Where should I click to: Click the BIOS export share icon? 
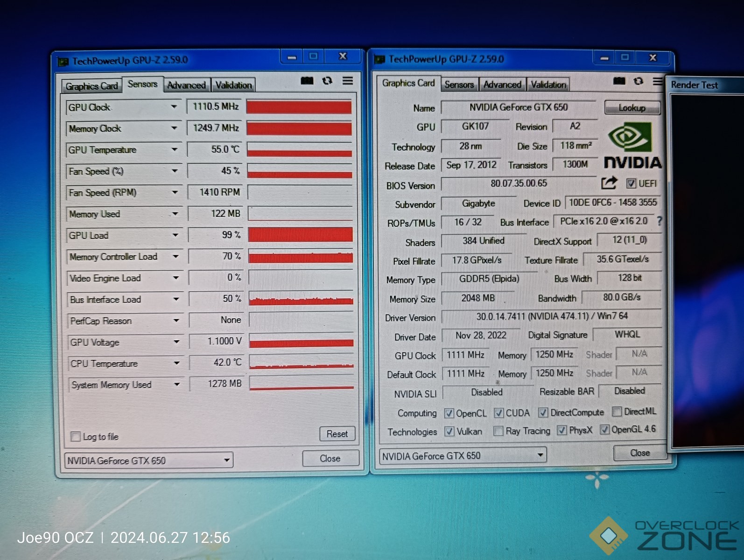[x=609, y=182]
